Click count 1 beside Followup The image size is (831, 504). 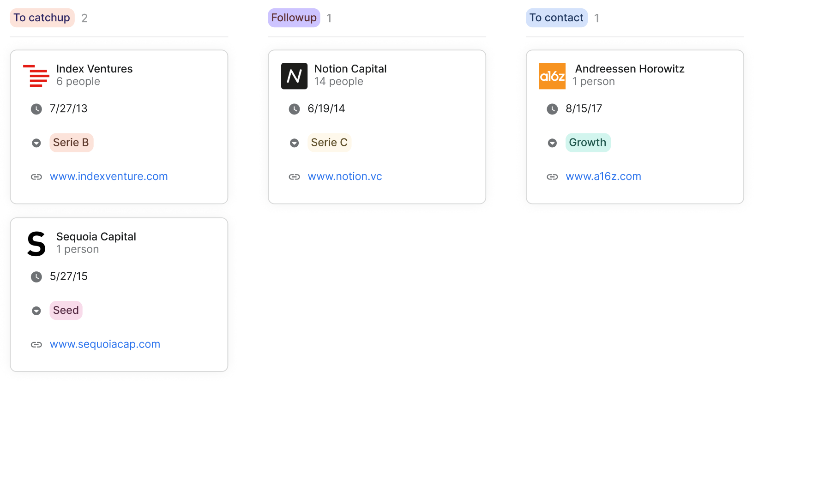(x=329, y=18)
